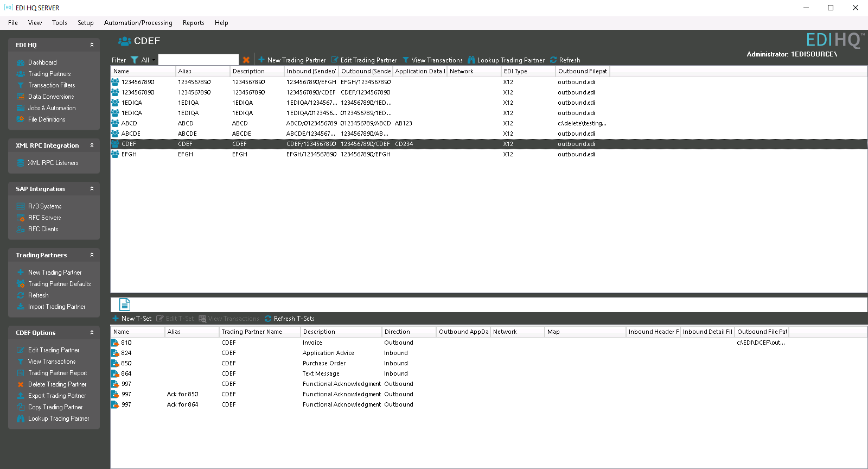Select the EFGH trading partner row
868x469 pixels.
click(489, 154)
